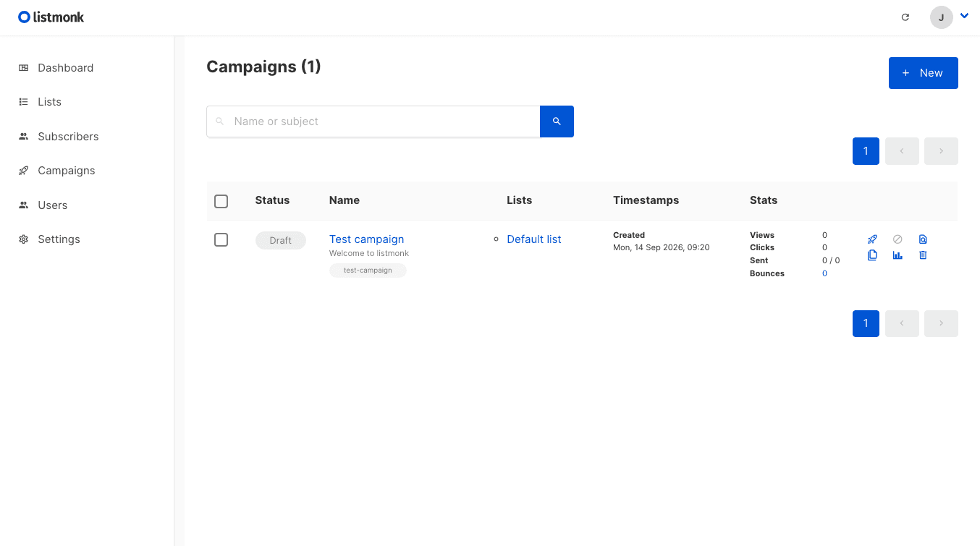Open the J user avatar
The width and height of the screenshot is (980, 546).
click(x=941, y=17)
